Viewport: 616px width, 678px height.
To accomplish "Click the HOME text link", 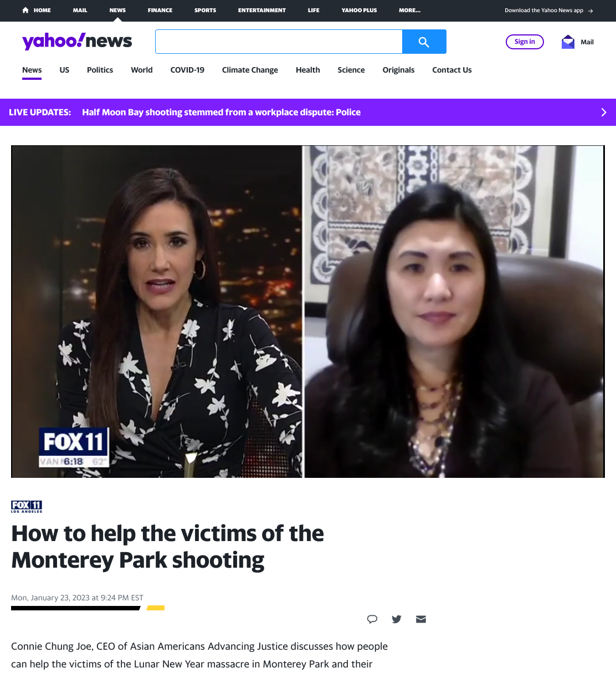I will pos(42,10).
